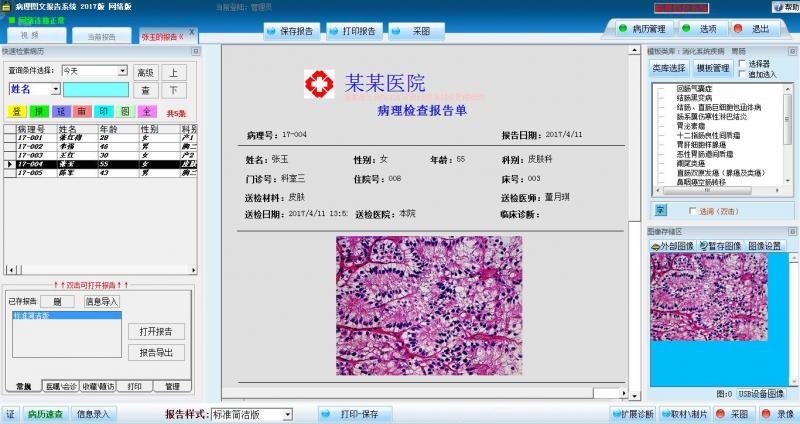This screenshot has height=424, width=800.
Task: Click the 打印-保存 print and save button
Action: click(355, 413)
